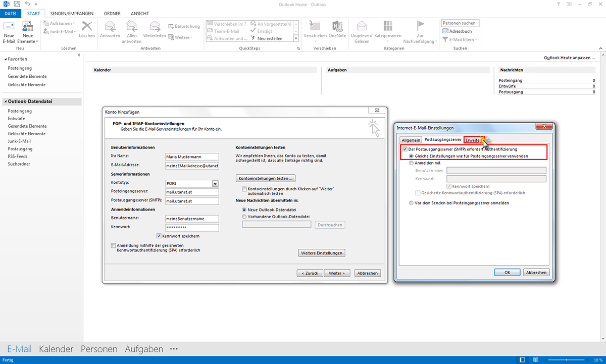Open the Adressbuch

click(457, 31)
